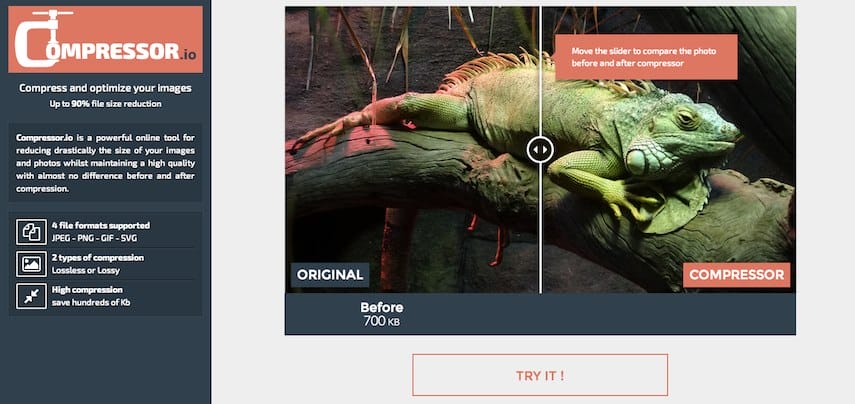Click the circular slider handle arrows
855x404 pixels.
[x=540, y=149]
